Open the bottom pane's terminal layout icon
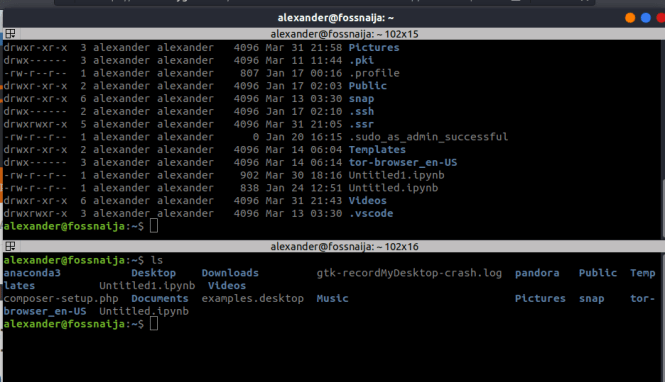 (x=10, y=246)
